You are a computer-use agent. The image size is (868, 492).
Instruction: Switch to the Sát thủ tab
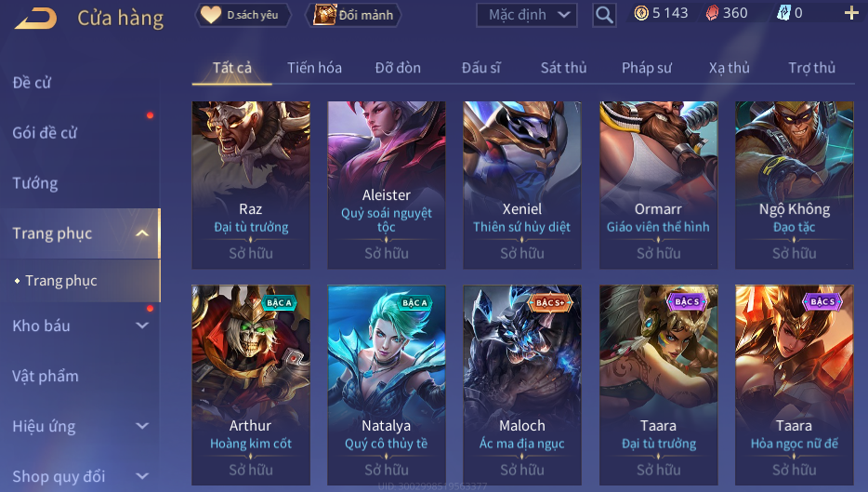click(x=563, y=68)
